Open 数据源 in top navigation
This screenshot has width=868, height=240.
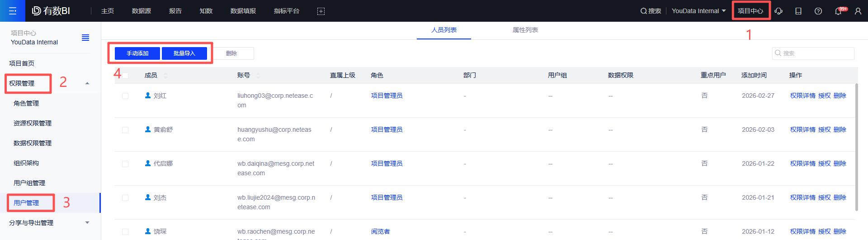pyautogui.click(x=142, y=11)
